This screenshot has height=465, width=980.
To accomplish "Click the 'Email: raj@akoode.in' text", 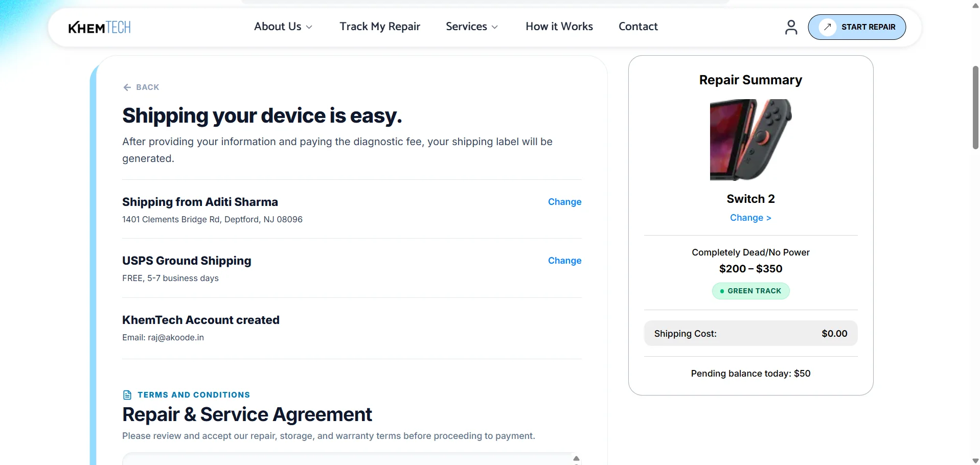I will coord(163,337).
